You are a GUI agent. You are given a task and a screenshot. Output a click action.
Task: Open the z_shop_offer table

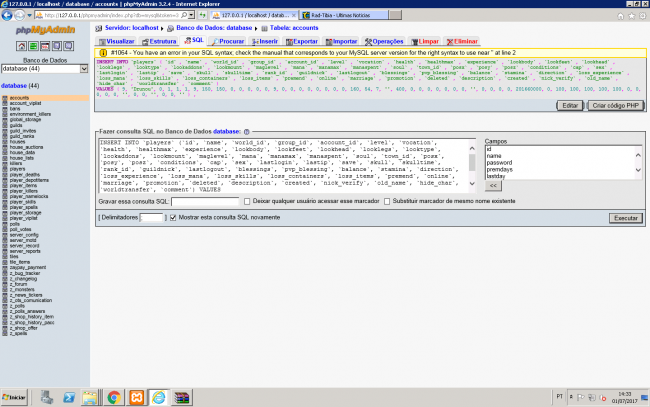tap(23, 328)
